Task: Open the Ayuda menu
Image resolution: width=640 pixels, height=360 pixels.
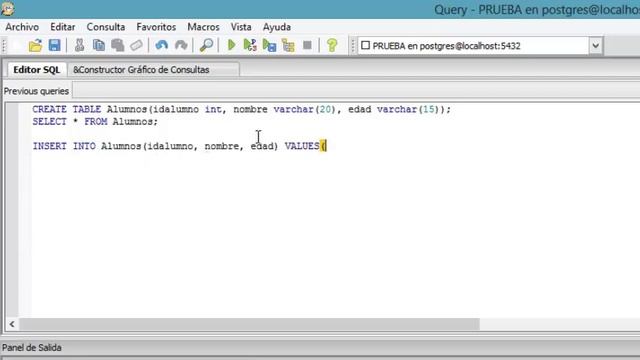Action: [x=277, y=27]
